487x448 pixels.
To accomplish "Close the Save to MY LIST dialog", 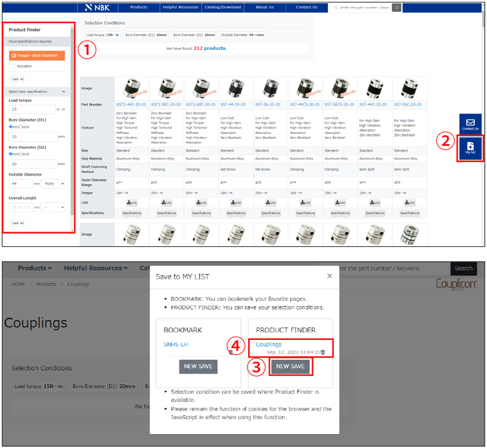I will pyautogui.click(x=329, y=276).
